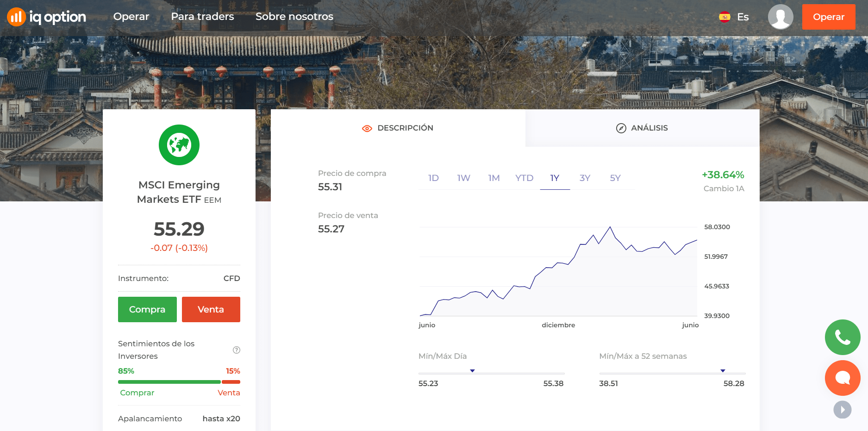Click the CFD instrument value
The image size is (868, 431).
231,278
